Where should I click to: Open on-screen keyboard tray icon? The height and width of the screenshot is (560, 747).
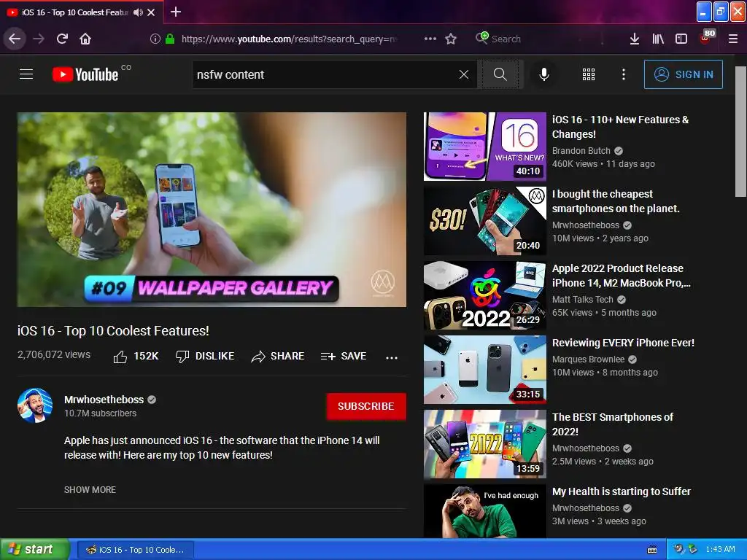click(x=652, y=550)
